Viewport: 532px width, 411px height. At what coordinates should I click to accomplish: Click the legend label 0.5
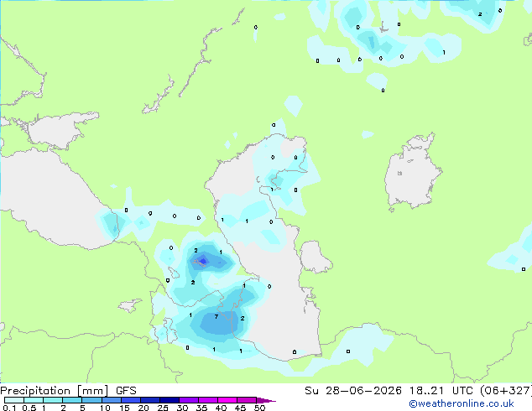[x=29, y=408]
